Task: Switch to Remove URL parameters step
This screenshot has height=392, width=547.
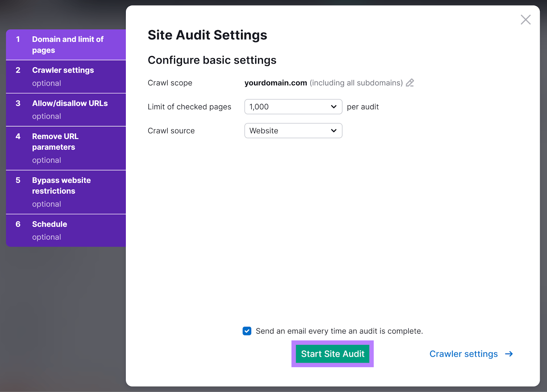Action: click(66, 148)
